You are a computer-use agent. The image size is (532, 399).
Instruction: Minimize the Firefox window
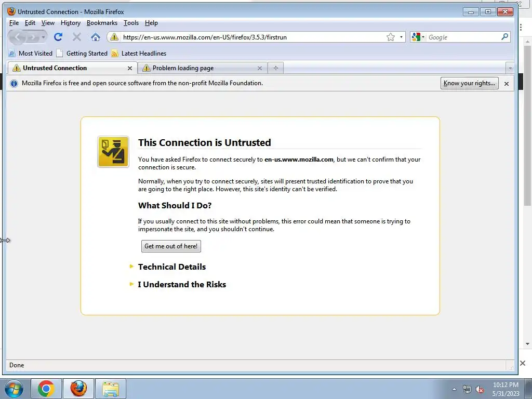click(x=471, y=12)
